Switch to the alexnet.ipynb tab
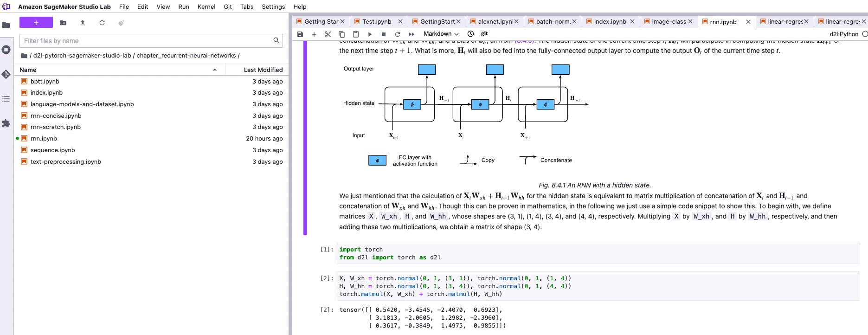868x335 pixels. pyautogui.click(x=494, y=22)
